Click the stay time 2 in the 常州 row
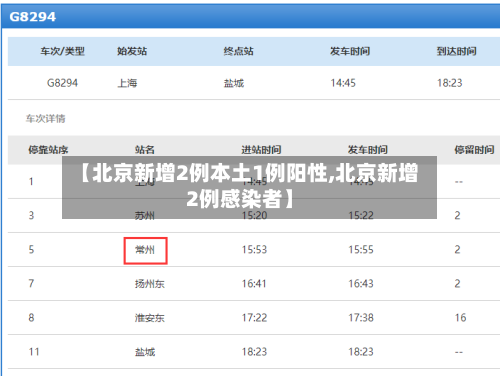This screenshot has height=376, width=500. coord(457,249)
